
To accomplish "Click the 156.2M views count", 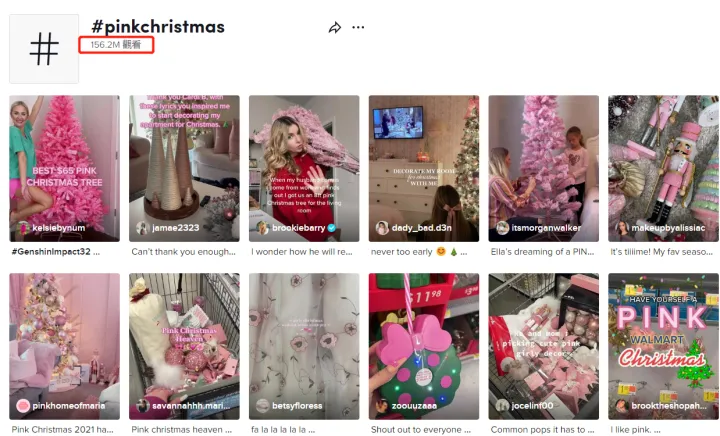I will [x=116, y=45].
